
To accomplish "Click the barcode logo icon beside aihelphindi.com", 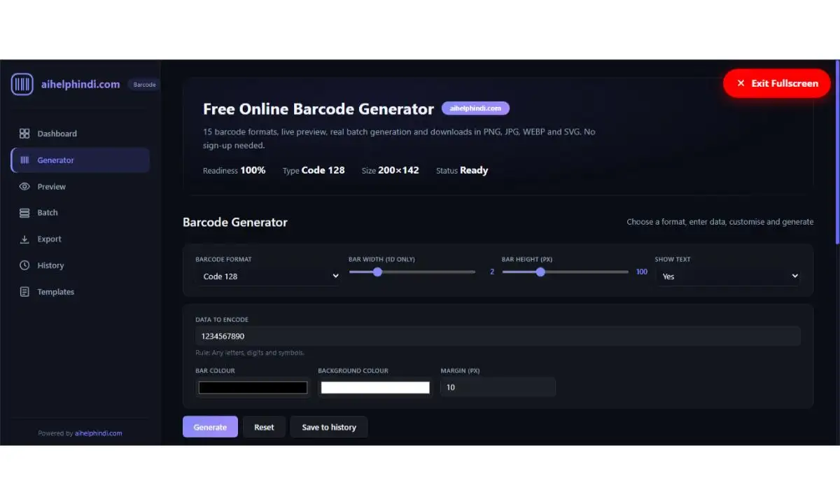I will [22, 84].
